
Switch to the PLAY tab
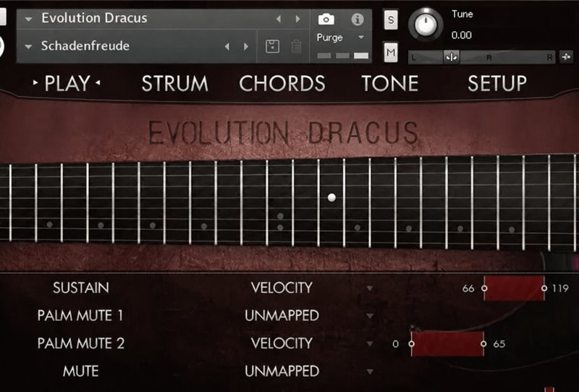pyautogui.click(x=67, y=83)
